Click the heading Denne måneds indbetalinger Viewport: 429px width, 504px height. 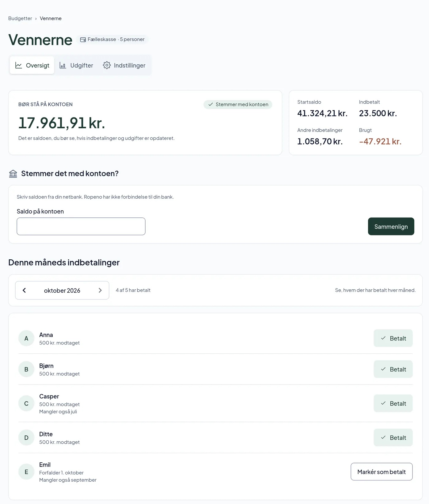click(64, 262)
